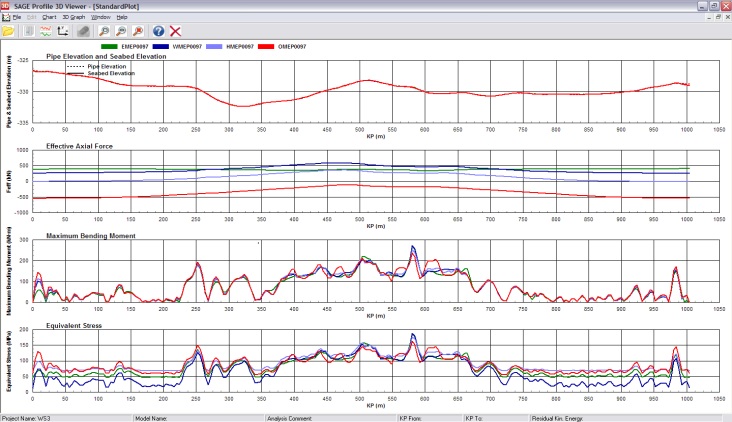Viewport: 732px width, 422px height.
Task: Click the axes settings toolbar icon
Action: click(x=61, y=31)
